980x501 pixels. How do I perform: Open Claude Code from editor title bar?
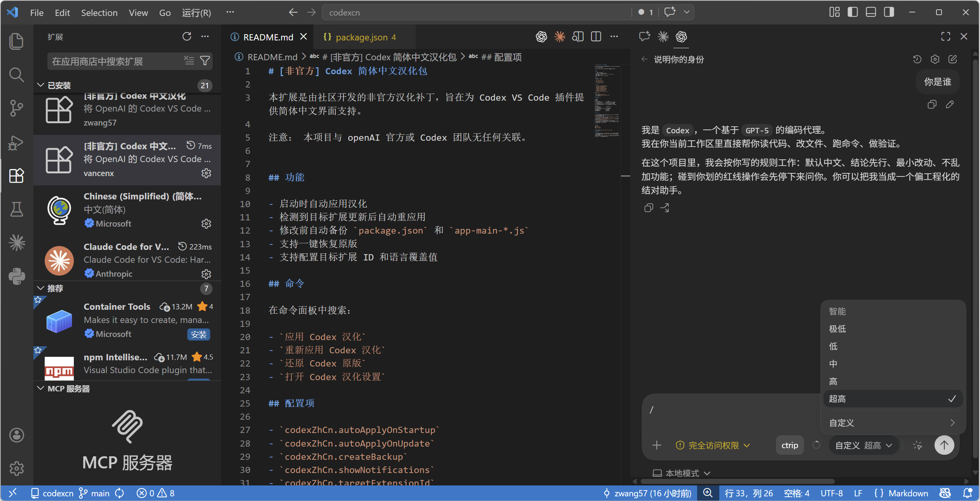pyautogui.click(x=560, y=37)
